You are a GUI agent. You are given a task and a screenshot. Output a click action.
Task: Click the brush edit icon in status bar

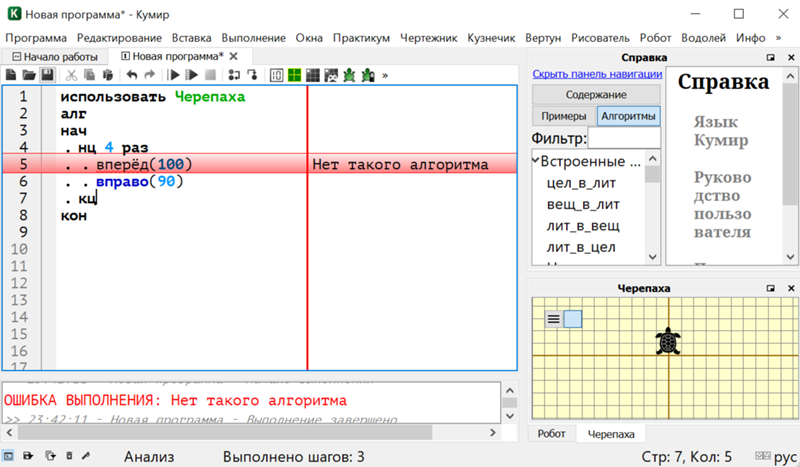point(86,455)
